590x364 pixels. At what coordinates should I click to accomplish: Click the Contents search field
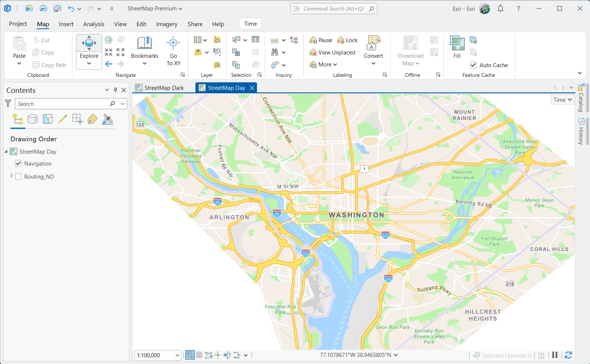(x=62, y=104)
